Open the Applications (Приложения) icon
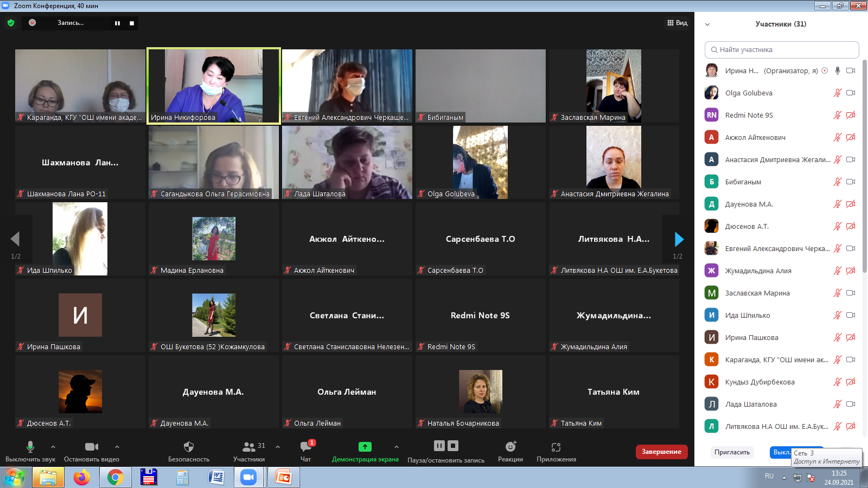Image resolution: width=868 pixels, height=488 pixels. pos(556,447)
